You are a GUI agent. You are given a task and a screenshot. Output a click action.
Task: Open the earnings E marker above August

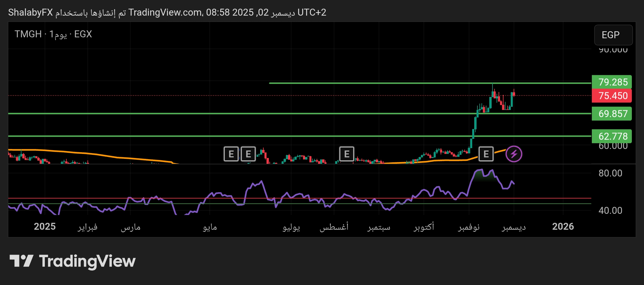tap(346, 154)
